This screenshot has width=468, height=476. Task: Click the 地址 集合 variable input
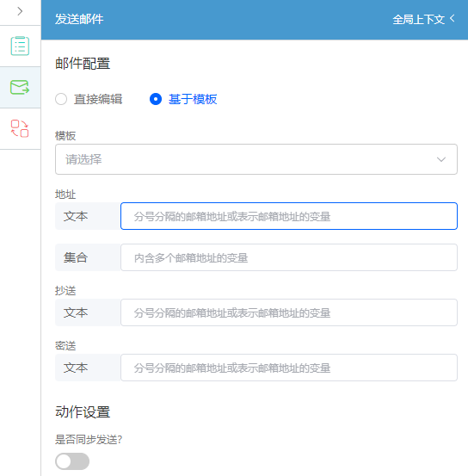click(289, 257)
